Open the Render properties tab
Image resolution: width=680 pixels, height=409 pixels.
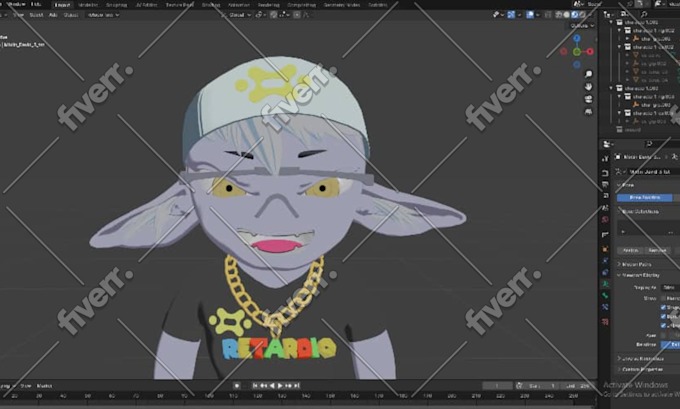[605, 173]
